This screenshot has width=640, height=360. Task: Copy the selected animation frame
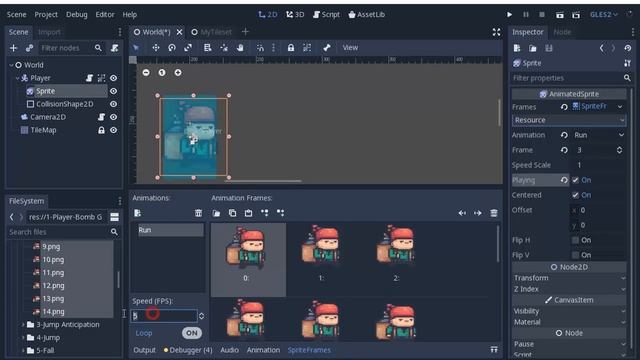[x=232, y=213]
